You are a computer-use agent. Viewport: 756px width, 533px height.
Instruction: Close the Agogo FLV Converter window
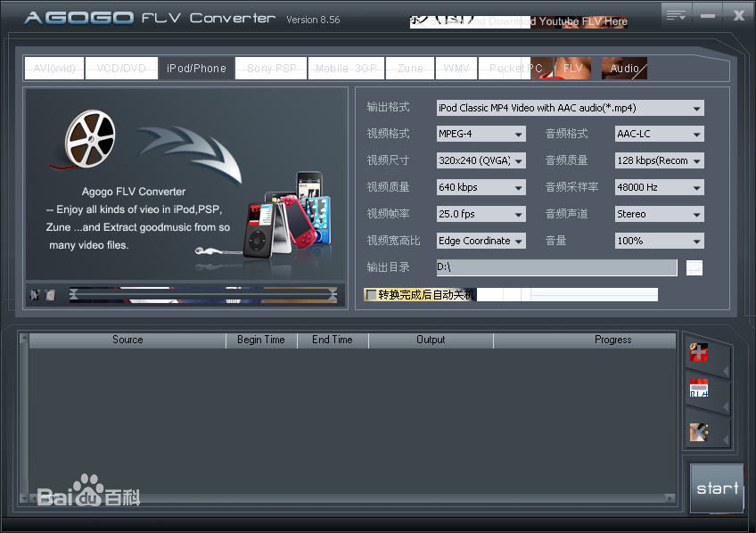click(739, 15)
